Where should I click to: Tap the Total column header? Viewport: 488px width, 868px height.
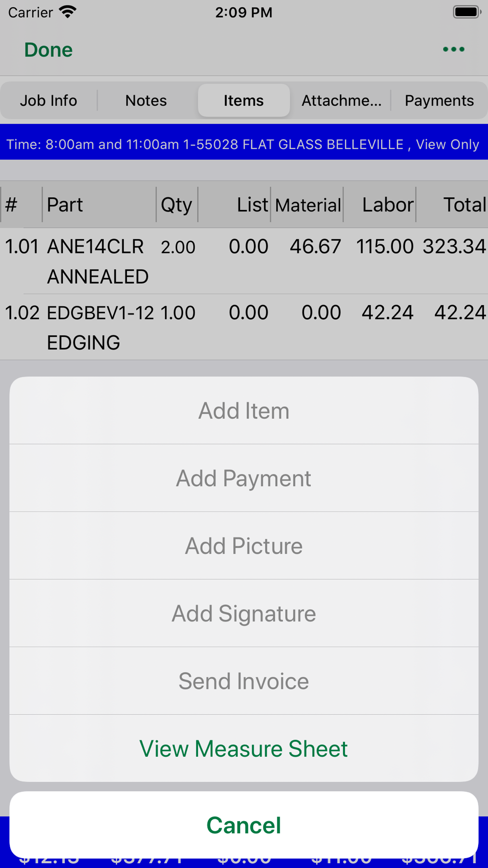pyautogui.click(x=463, y=205)
